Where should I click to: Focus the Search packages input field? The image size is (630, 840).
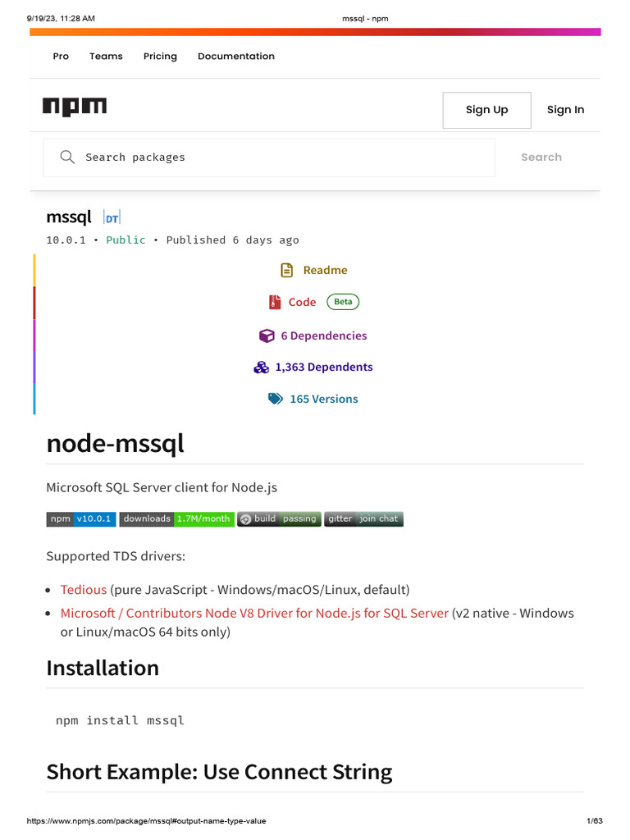click(x=279, y=157)
